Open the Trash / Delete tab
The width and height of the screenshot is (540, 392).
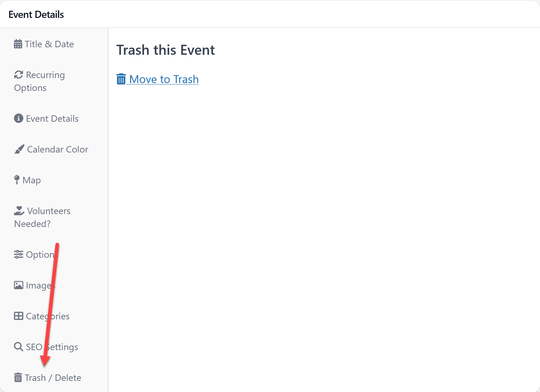53,378
